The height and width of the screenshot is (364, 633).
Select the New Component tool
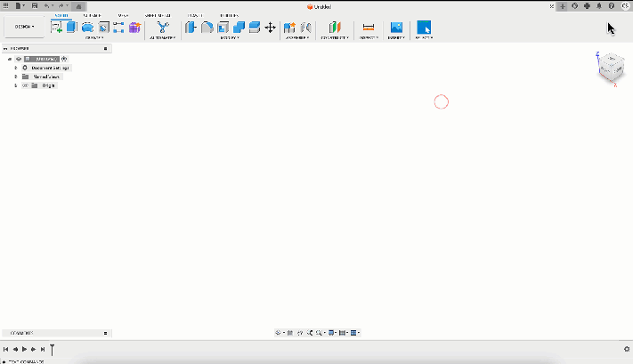tap(289, 28)
